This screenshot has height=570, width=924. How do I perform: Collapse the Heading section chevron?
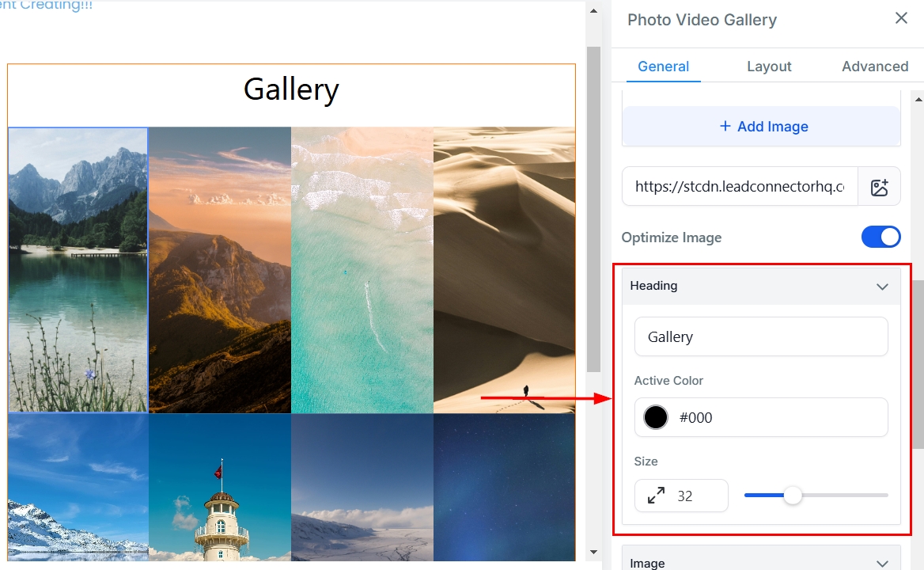point(882,287)
